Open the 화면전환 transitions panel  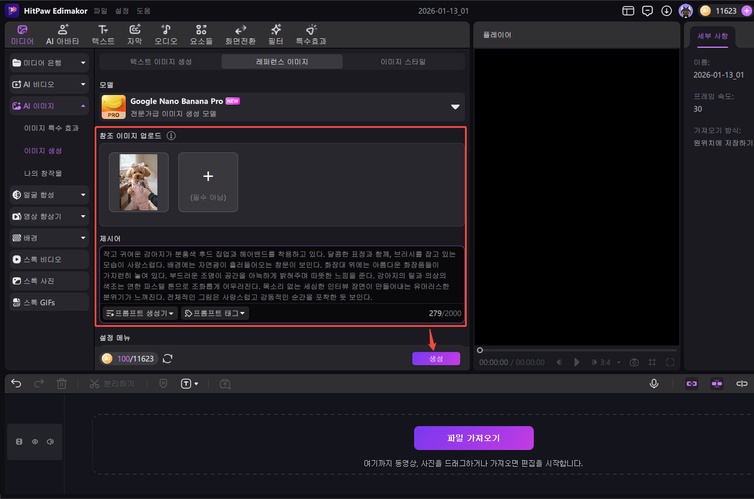[x=240, y=35]
